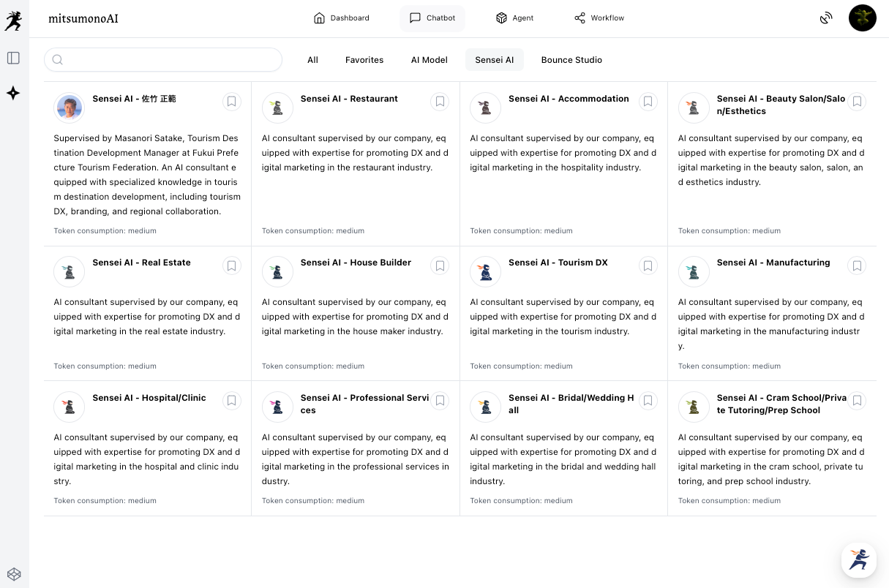Select the Bounce Studio filter tab
The width and height of the screenshot is (889, 588).
pyautogui.click(x=571, y=60)
